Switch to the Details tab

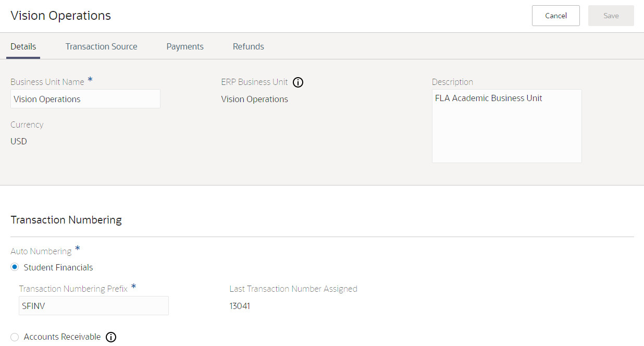[x=23, y=46]
